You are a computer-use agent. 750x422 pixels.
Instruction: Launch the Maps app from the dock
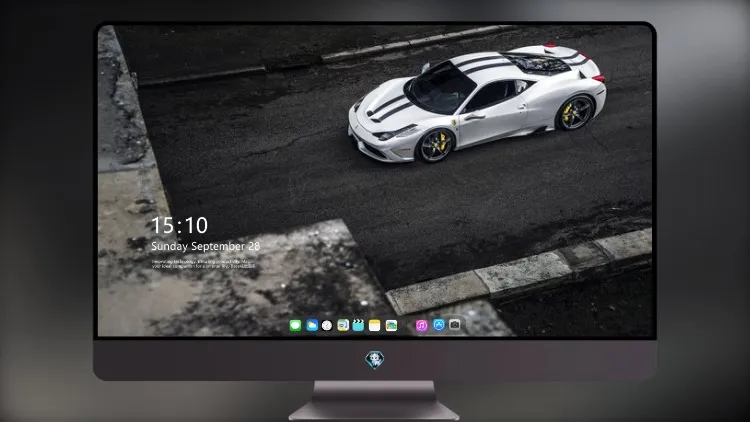tap(343, 325)
